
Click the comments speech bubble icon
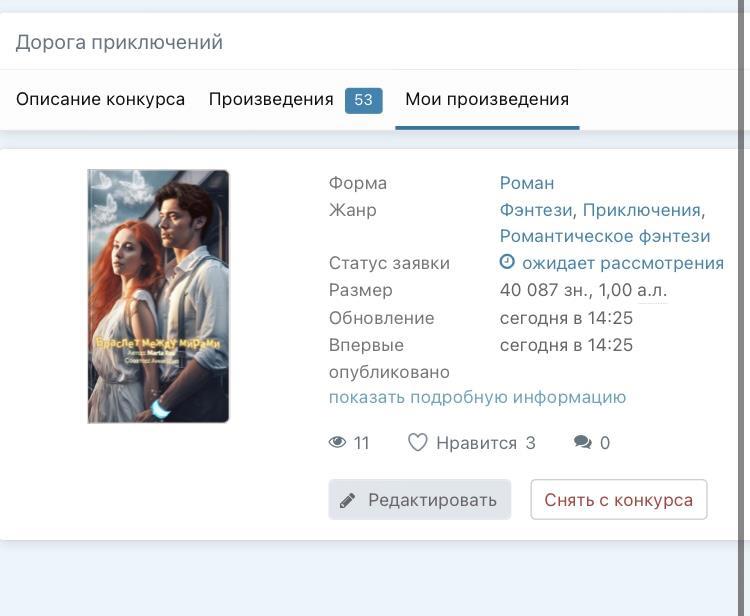pyautogui.click(x=583, y=443)
